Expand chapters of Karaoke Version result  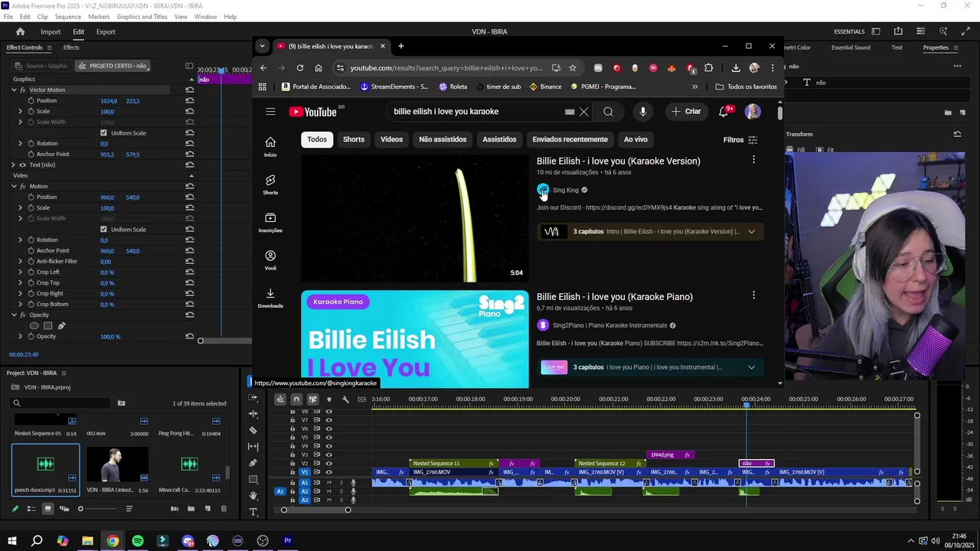(x=751, y=232)
